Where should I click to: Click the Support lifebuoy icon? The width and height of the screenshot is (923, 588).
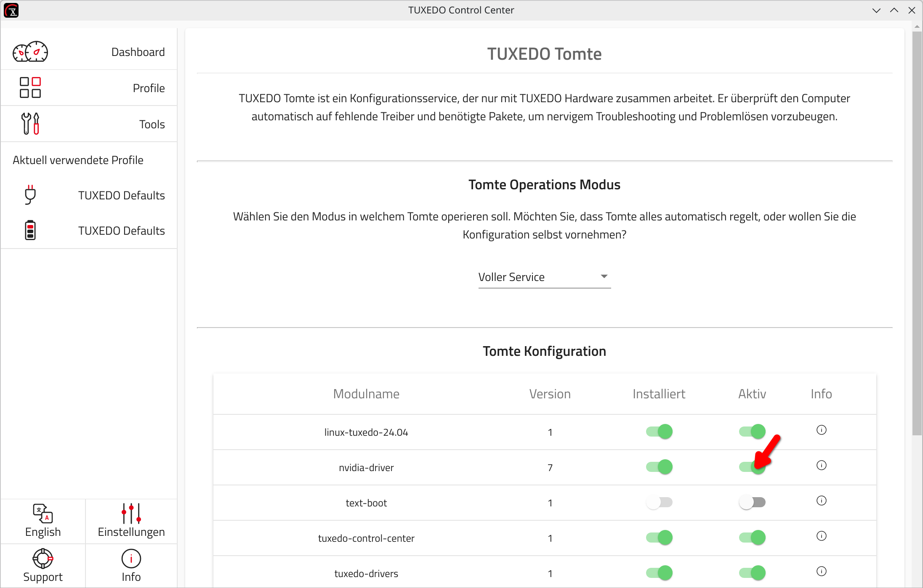tap(43, 559)
